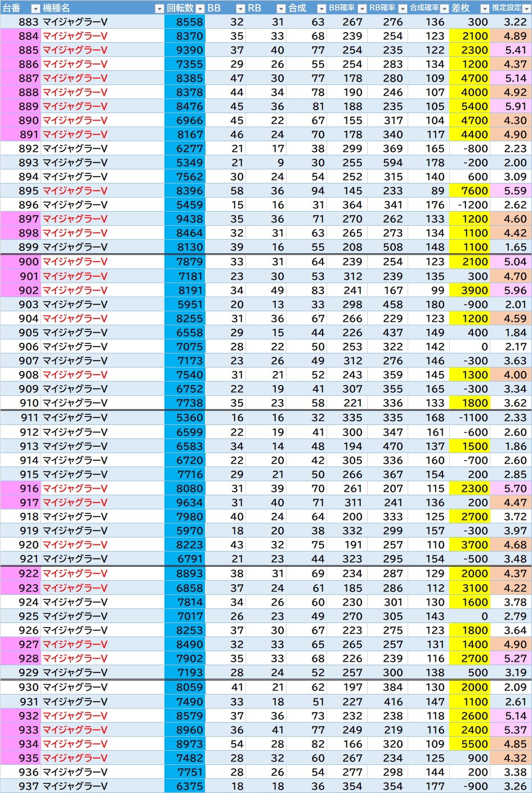Click the 合成確率 value 89 in row 895

coord(428,191)
